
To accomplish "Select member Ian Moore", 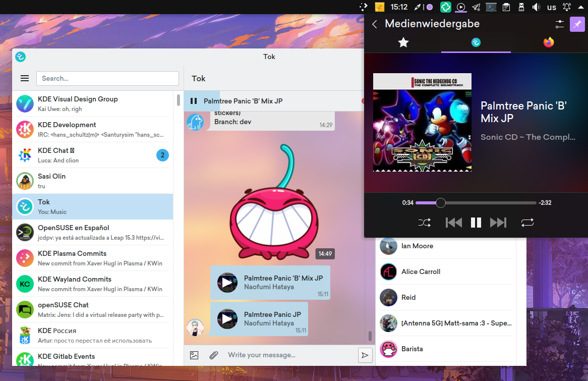I will click(x=445, y=246).
